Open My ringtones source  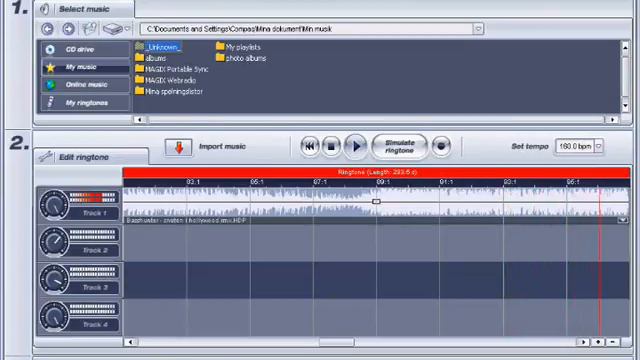point(85,103)
